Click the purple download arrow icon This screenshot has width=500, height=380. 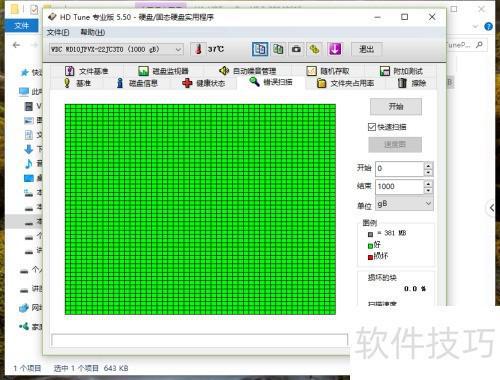(x=335, y=49)
